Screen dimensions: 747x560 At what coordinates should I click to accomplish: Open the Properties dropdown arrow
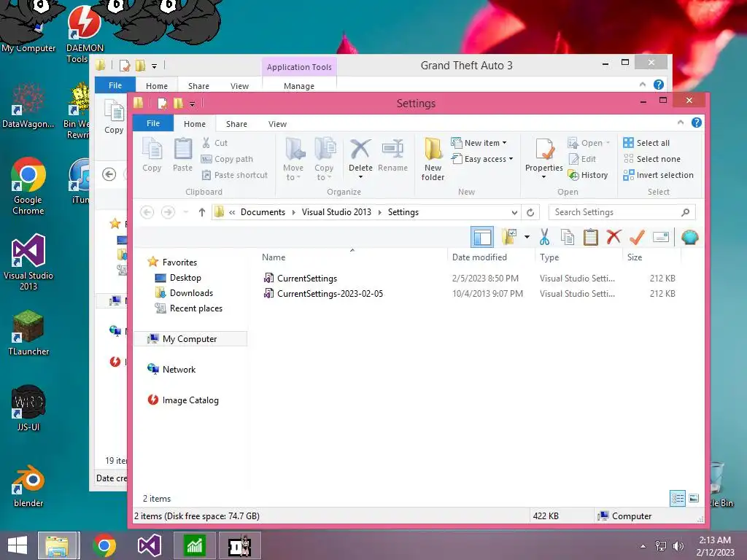[x=544, y=177]
